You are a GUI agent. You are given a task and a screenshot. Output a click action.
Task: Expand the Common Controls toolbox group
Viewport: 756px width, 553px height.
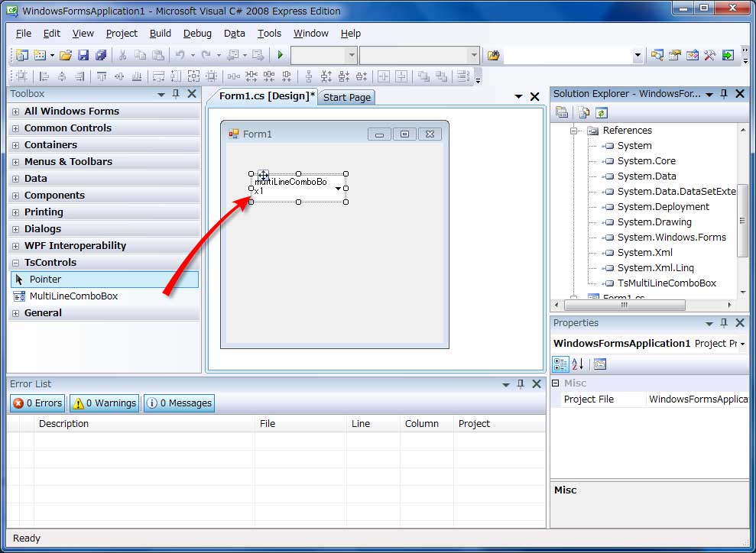15,128
